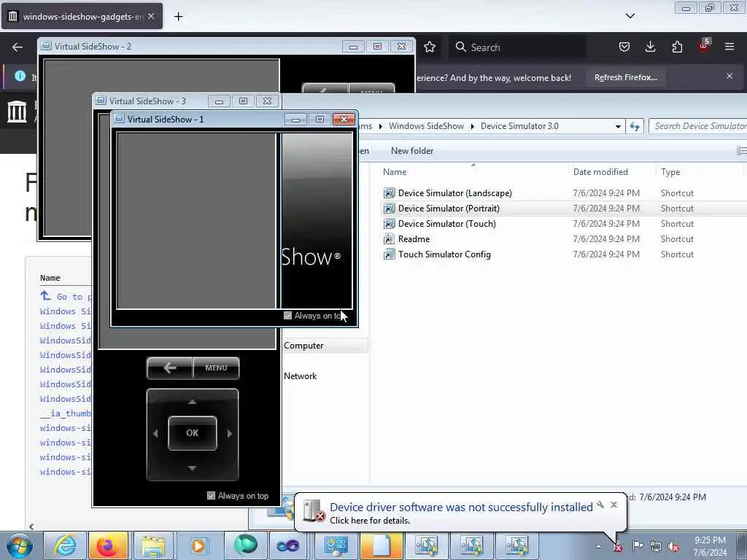Open Firefox Pocket icon
The width and height of the screenshot is (747, 560).
point(624,47)
